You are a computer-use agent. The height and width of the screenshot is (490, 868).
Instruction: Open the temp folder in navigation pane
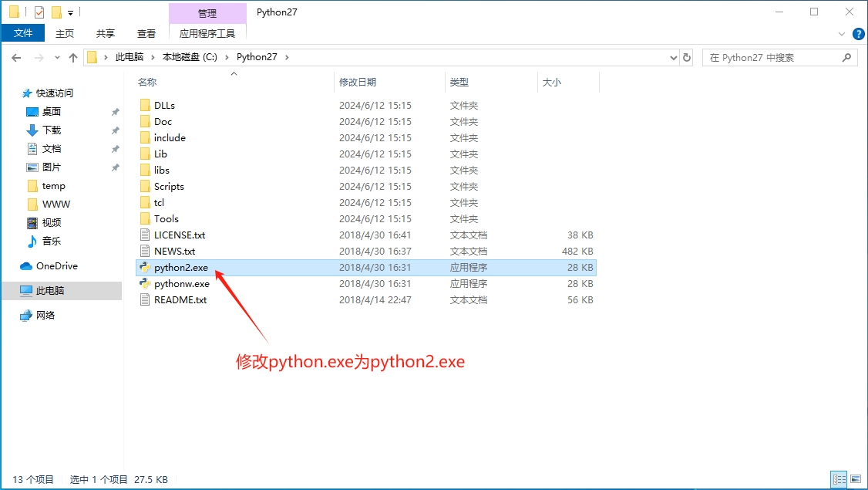[53, 186]
